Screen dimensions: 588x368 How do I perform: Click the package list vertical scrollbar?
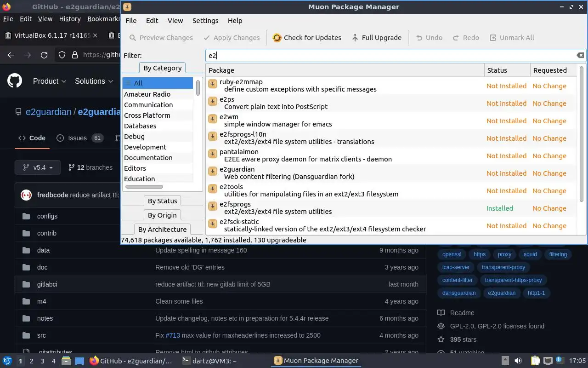(581, 133)
